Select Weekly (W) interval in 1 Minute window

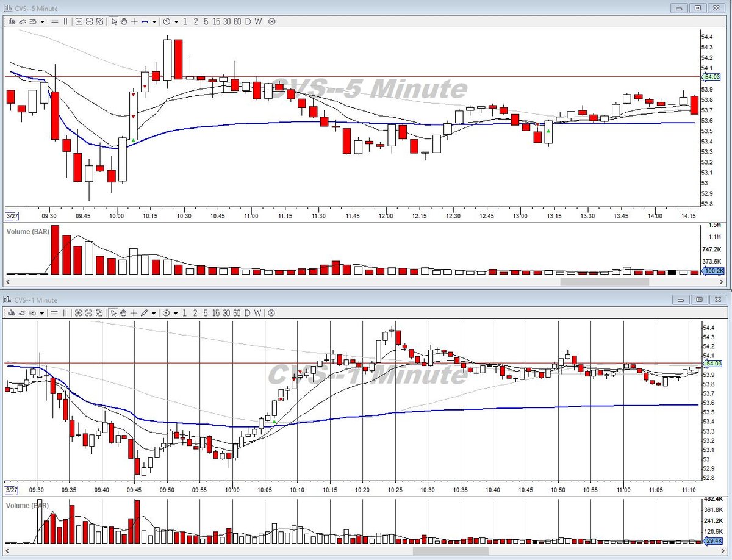coord(257,313)
